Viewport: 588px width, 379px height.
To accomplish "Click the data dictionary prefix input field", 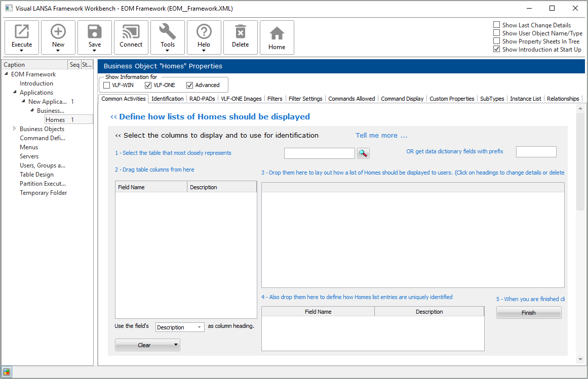I will point(536,152).
